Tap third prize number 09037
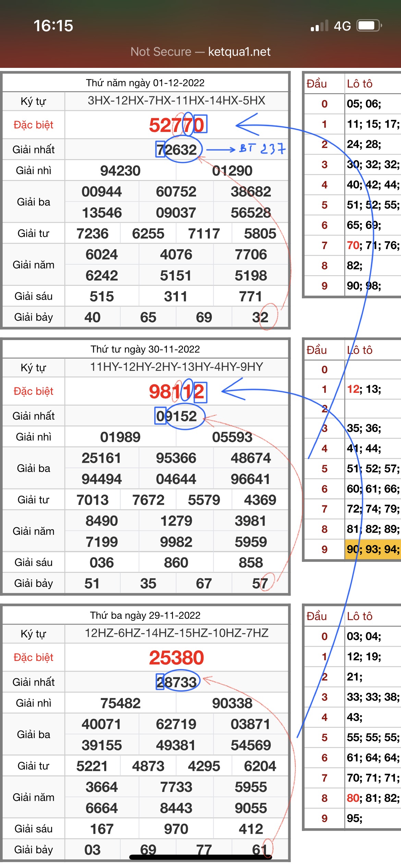The image size is (401, 868). (x=176, y=213)
